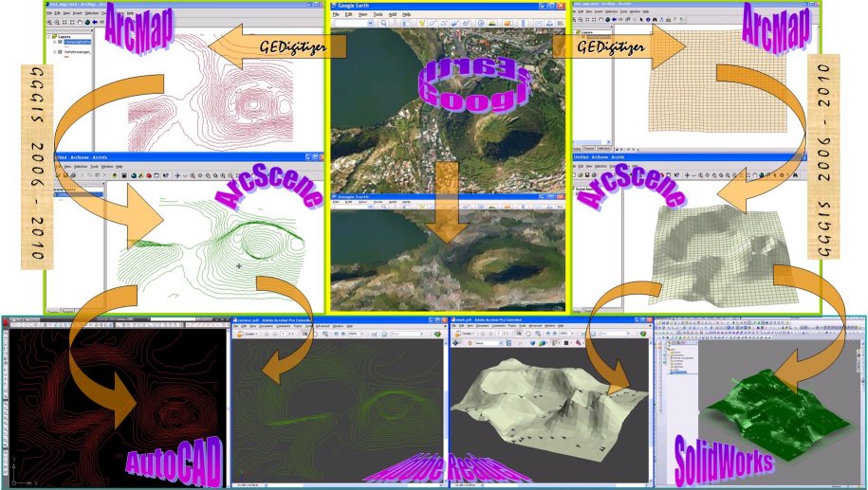
Task: Click the search magnifier in upper Google Earth toolbar
Action: click(x=383, y=24)
